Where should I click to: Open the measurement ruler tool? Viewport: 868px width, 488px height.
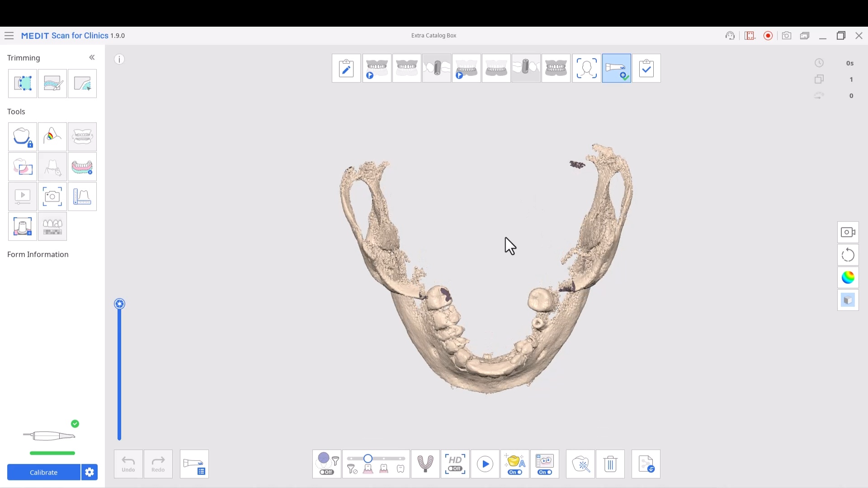coord(82,197)
